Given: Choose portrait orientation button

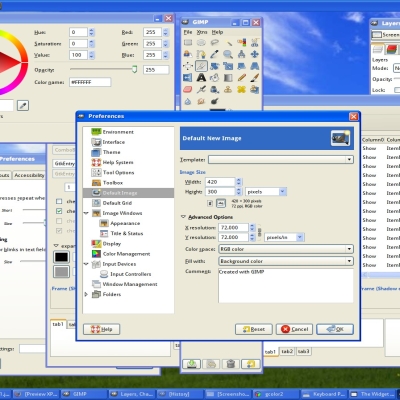Looking at the screenshot, I should tap(210, 203).
